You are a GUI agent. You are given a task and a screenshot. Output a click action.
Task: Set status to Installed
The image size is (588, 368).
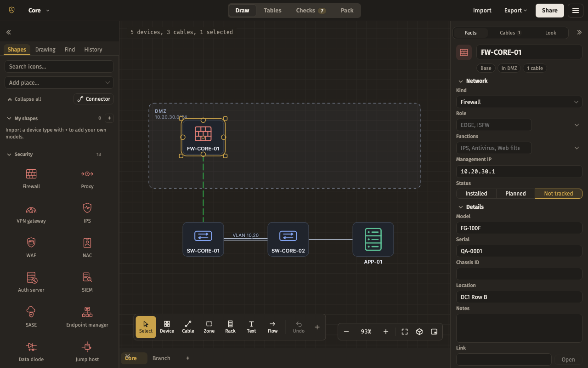pos(476,194)
